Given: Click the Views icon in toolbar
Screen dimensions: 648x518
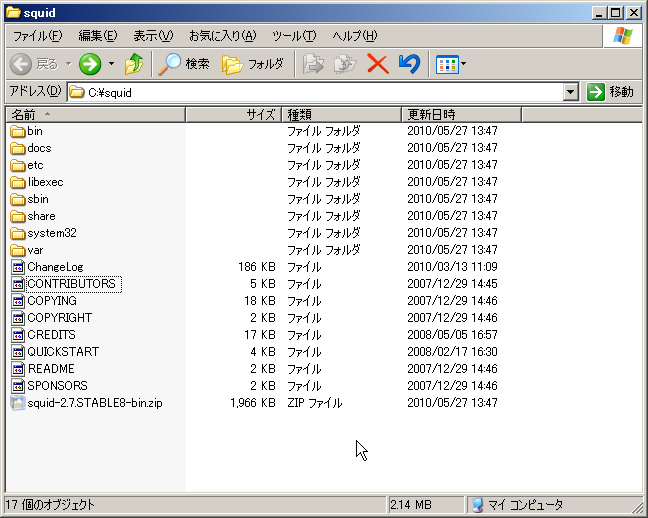Looking at the screenshot, I should coord(447,64).
